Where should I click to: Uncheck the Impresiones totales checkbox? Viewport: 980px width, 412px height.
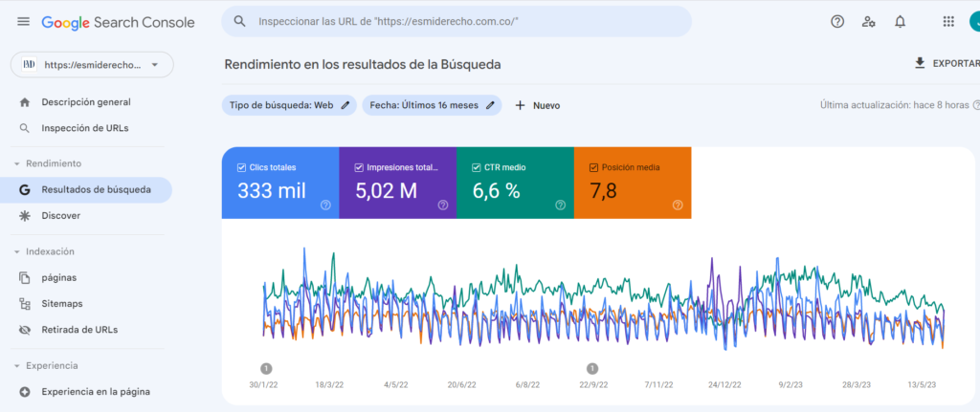359,167
